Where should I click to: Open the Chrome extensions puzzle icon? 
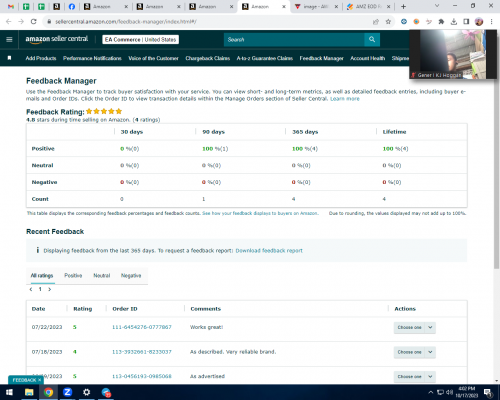pyautogui.click(x=441, y=22)
